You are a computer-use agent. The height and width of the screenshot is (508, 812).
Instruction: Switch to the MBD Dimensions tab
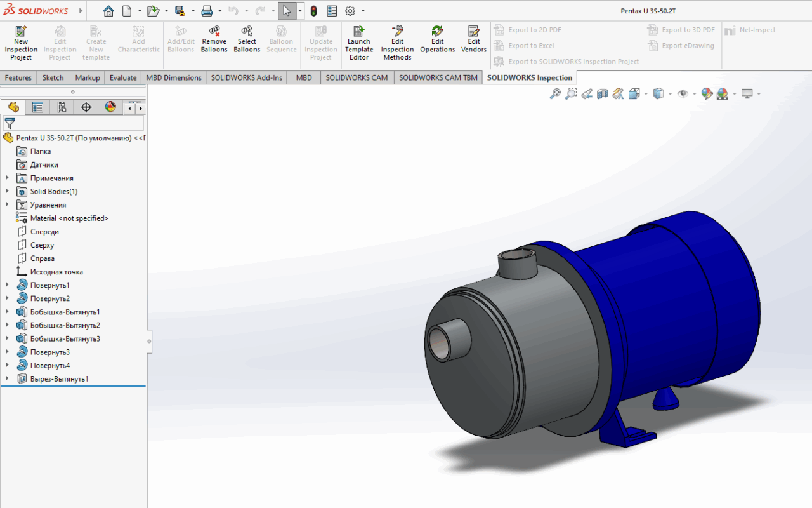click(174, 77)
